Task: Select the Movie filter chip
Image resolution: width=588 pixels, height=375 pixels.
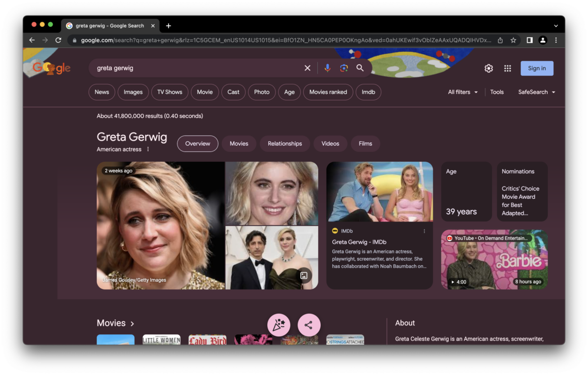Action: click(x=205, y=92)
